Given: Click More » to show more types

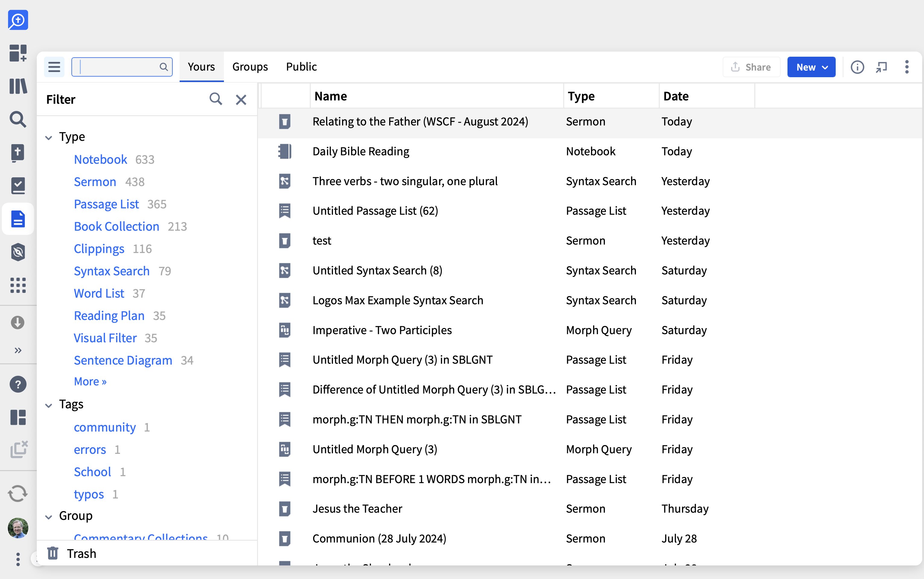Looking at the screenshot, I should click(90, 381).
